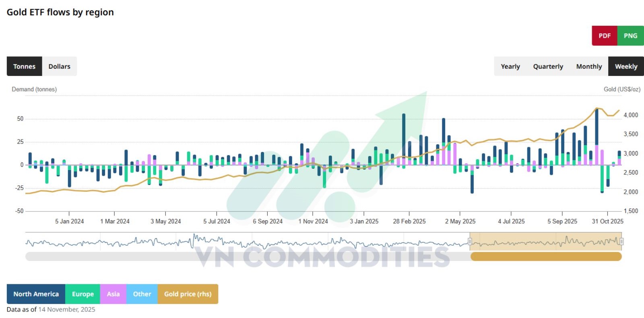Click the grey scrollbar track left of thumb

pos(248,256)
